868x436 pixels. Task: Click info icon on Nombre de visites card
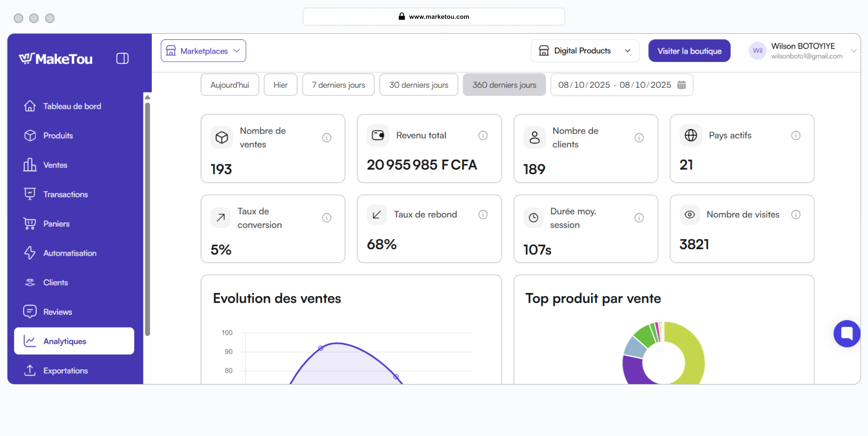pyautogui.click(x=796, y=215)
